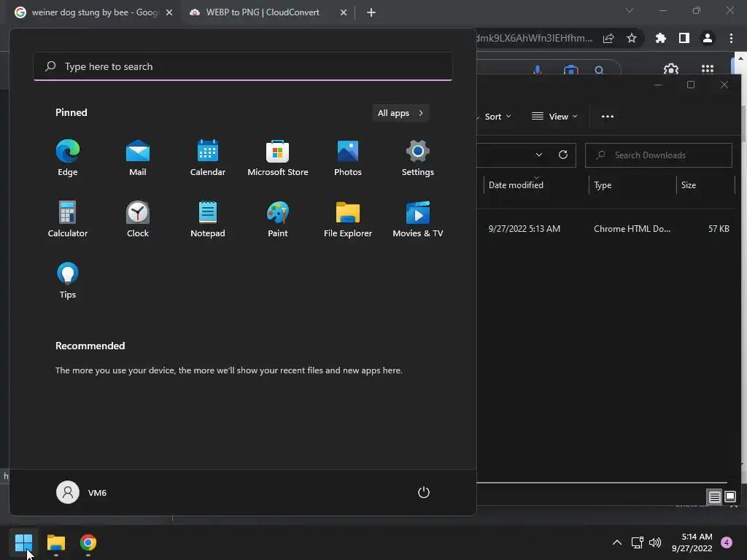This screenshot has height=560, width=747.
Task: Click the Search Downloads field
Action: pos(659,155)
